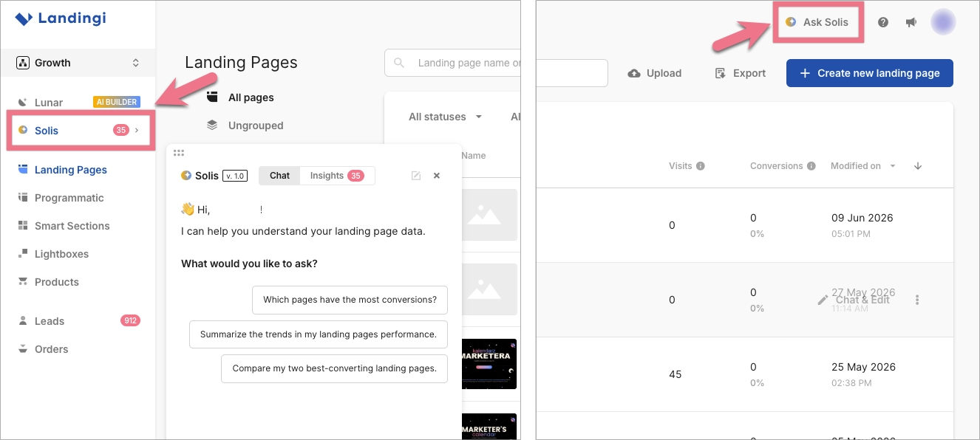Click the Leads count badge 912
The image size is (980, 440).
tap(130, 321)
